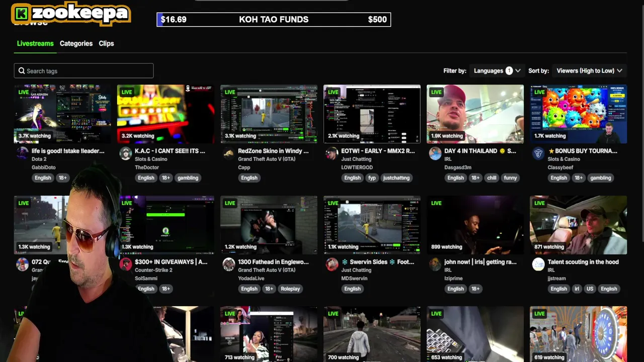Click the irl tag on jjstream
Screen dimensions: 644x362
click(x=577, y=289)
